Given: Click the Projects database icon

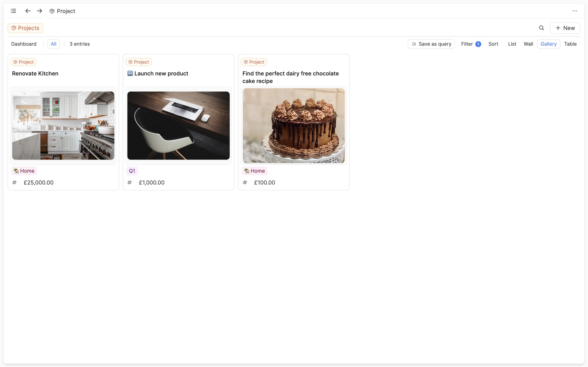Looking at the screenshot, I should pyautogui.click(x=13, y=28).
